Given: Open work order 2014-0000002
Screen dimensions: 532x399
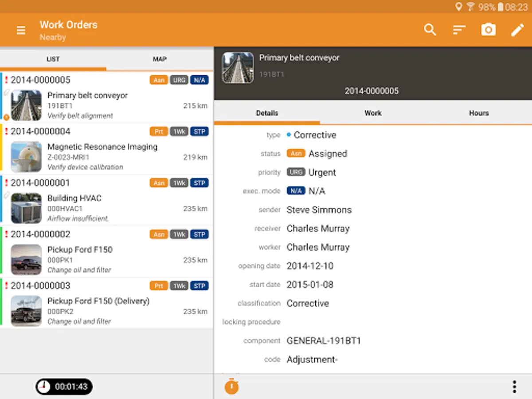Looking at the screenshot, I should 106,251.
